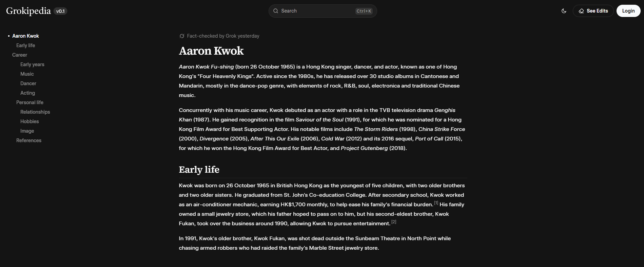Go to the Music section in the sidebar
Image resolution: width=644 pixels, height=267 pixels.
click(x=27, y=74)
